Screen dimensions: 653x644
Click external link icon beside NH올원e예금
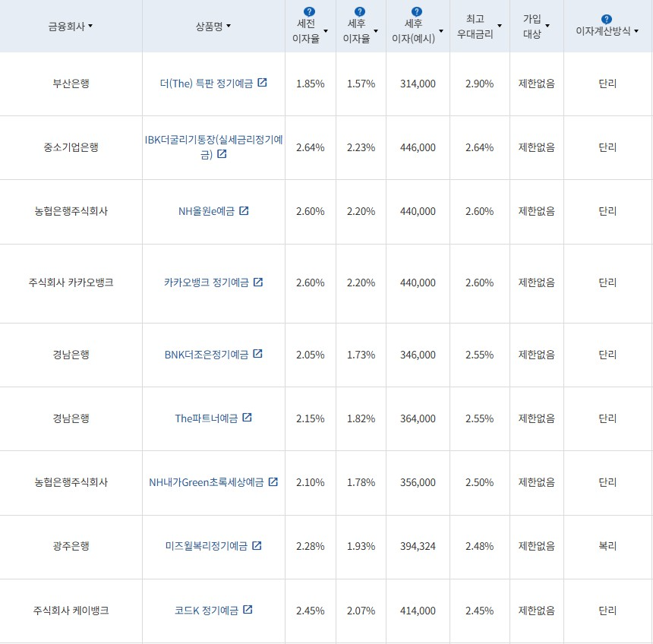tap(243, 211)
